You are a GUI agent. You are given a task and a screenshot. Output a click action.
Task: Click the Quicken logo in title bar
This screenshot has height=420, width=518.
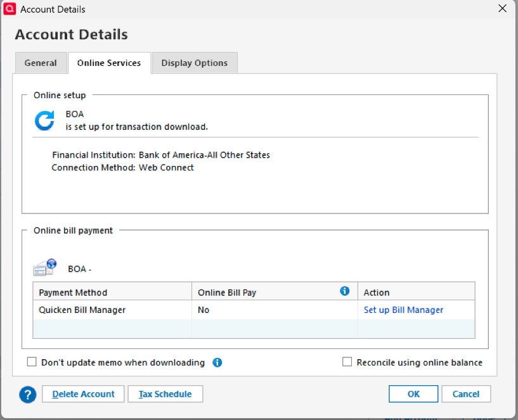point(10,10)
